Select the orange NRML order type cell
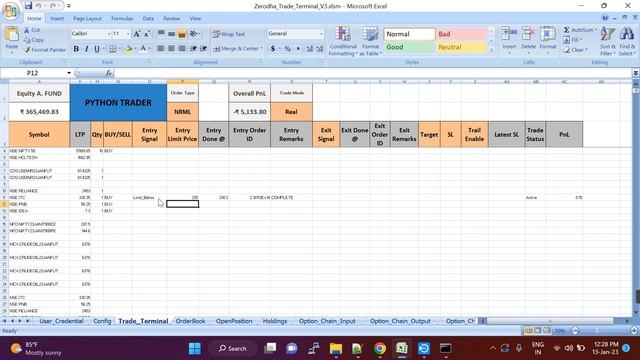The height and width of the screenshot is (360, 640). 182,111
